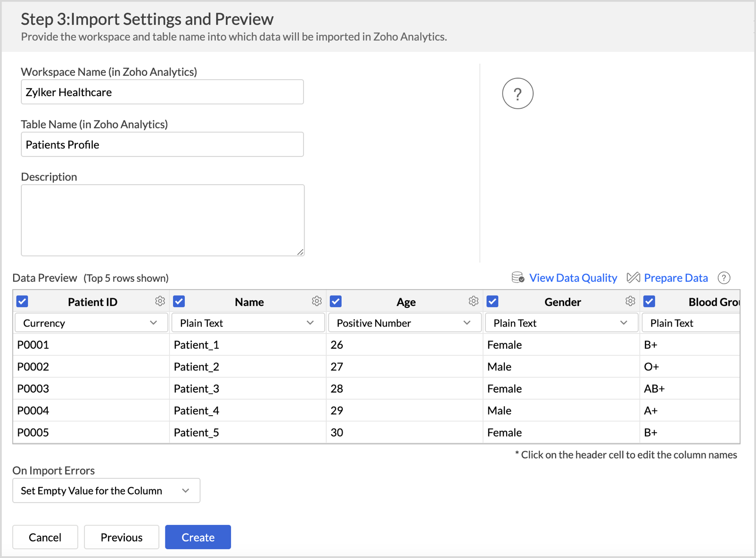Click help icon next to Prepare Data

tap(724, 278)
